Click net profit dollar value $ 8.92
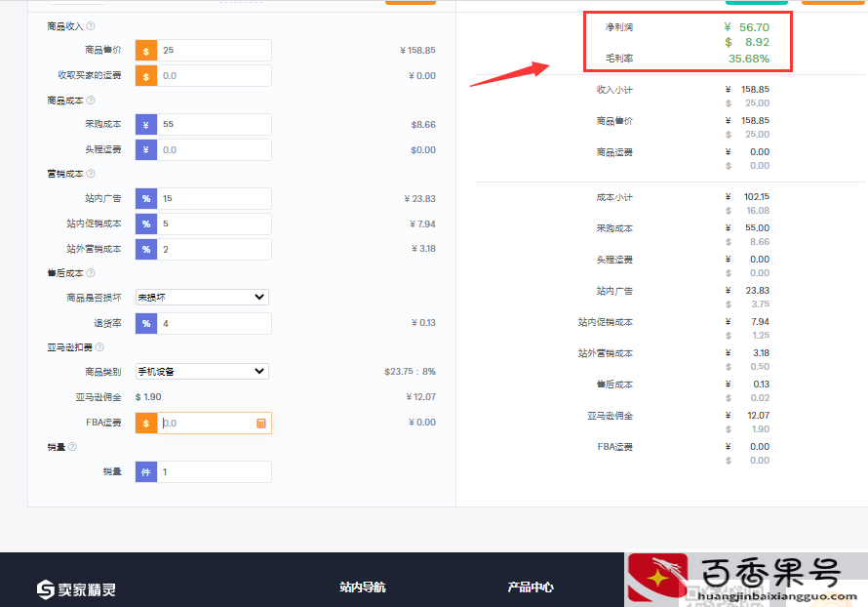Screen dimensions: 868x607 click(x=747, y=42)
